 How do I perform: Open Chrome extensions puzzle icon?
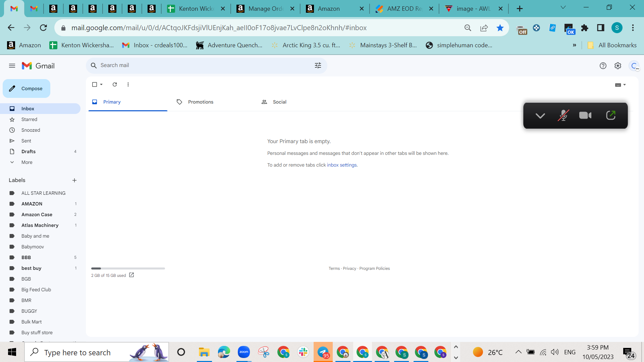click(585, 28)
